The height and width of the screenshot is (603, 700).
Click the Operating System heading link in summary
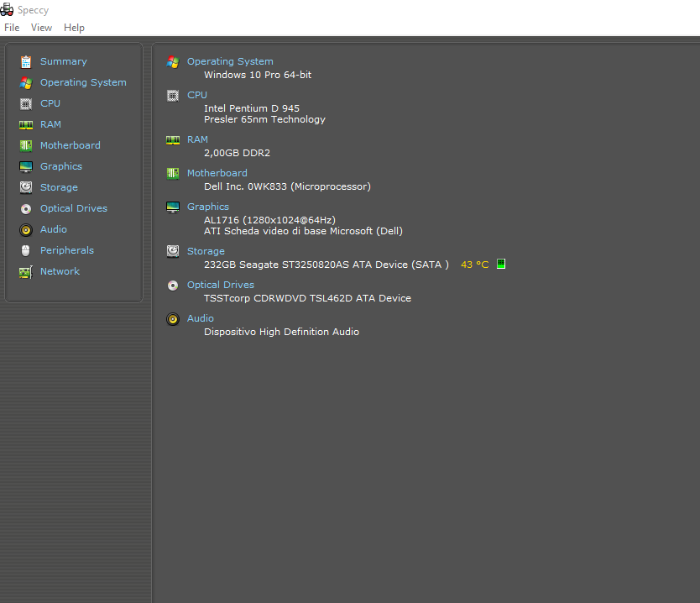click(230, 61)
